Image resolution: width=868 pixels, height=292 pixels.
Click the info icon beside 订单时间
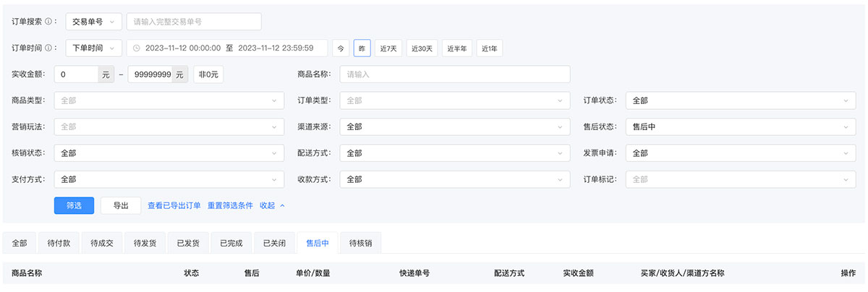tap(48, 48)
